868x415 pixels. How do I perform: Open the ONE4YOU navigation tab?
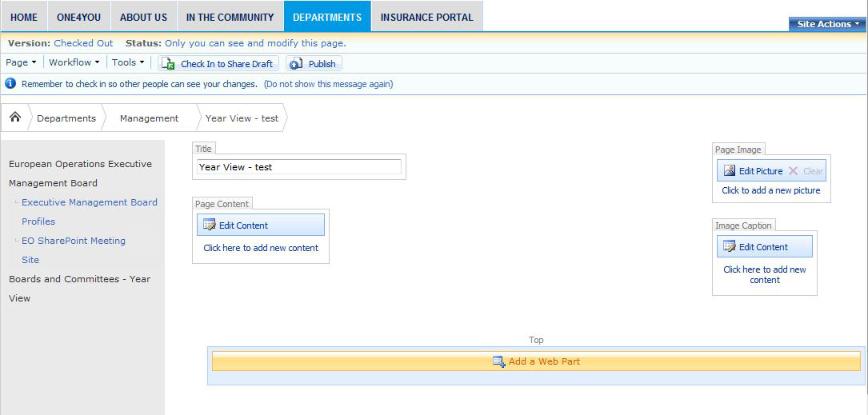(x=78, y=17)
